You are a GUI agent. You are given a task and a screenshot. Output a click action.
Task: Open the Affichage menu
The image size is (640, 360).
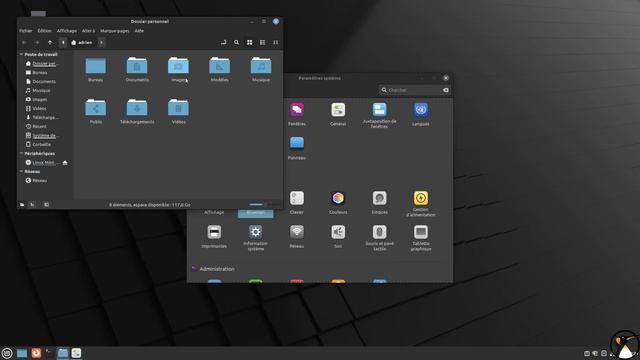coord(67,31)
